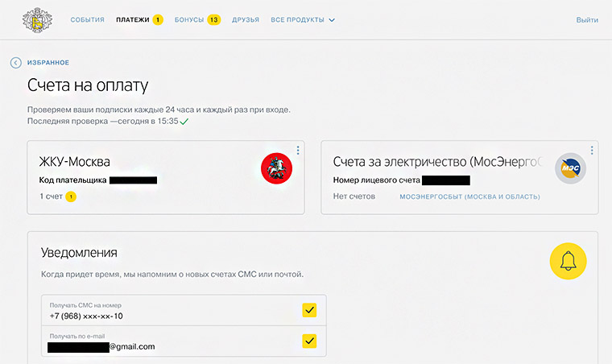Viewport: 612px width, 364px height.
Task: Click the yellow notification bell icon
Action: pyautogui.click(x=568, y=261)
